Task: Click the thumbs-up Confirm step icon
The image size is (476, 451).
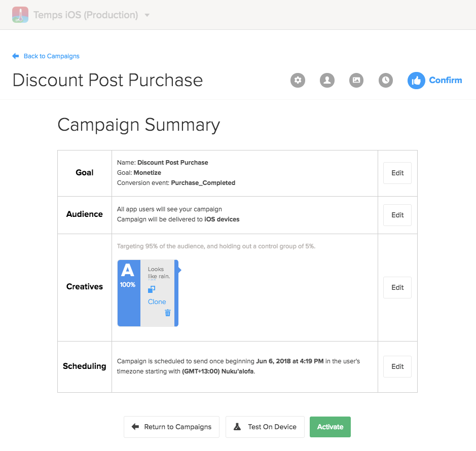Action: [x=416, y=80]
